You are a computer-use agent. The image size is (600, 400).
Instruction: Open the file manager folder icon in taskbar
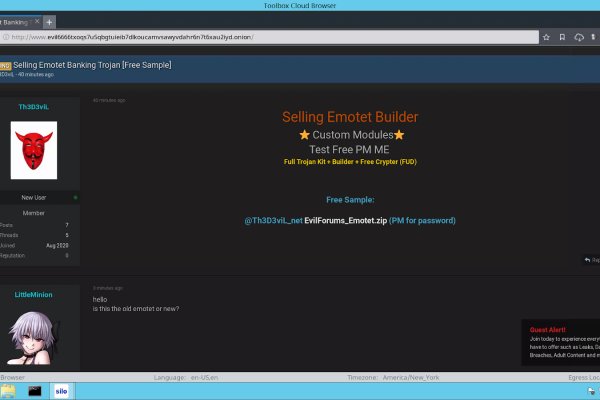[8, 390]
